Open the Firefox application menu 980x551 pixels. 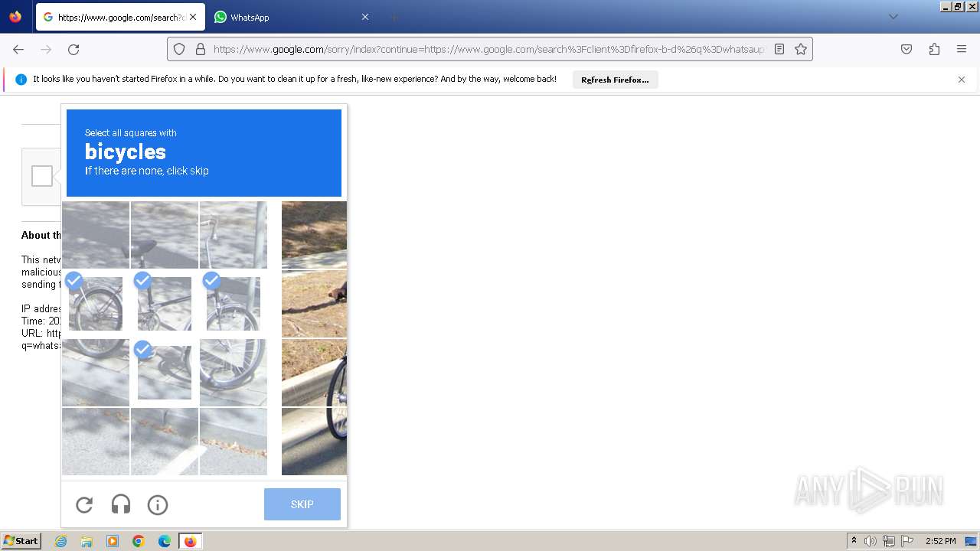point(962,49)
